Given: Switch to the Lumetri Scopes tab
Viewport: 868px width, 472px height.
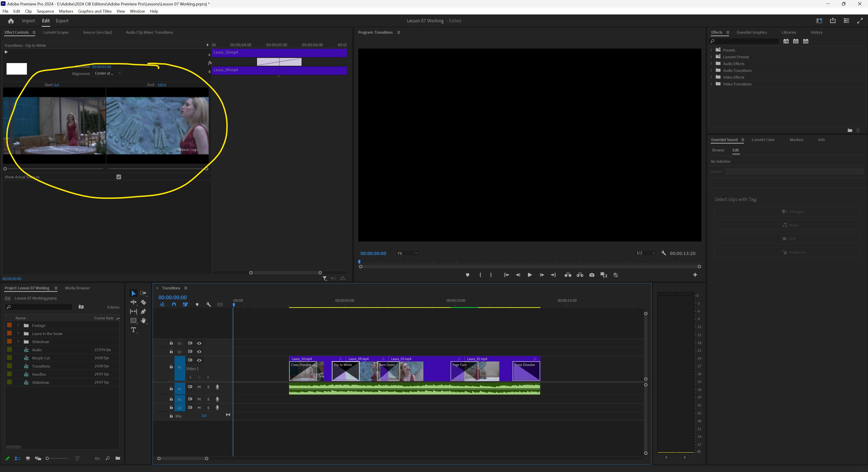Looking at the screenshot, I should [x=56, y=32].
